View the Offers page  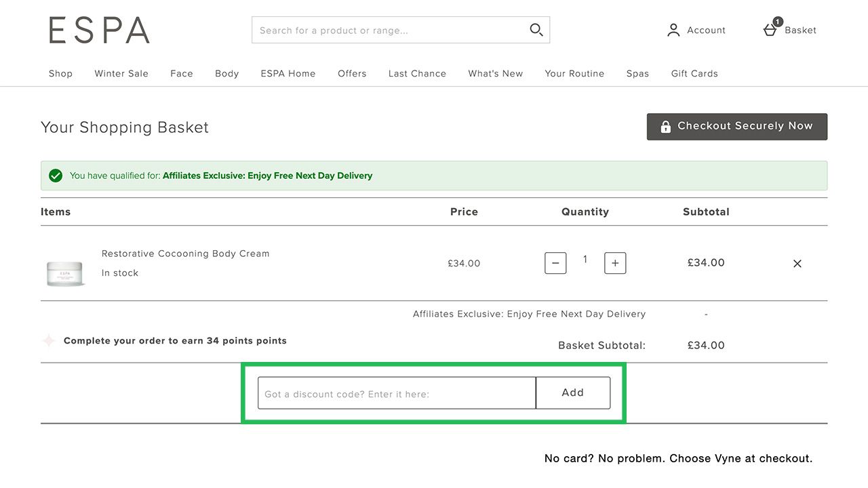[x=352, y=73]
